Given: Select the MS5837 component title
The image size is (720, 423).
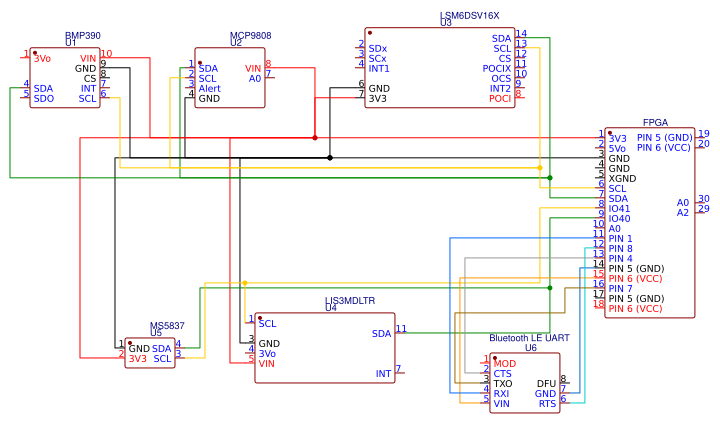Looking at the screenshot, I should pyautogui.click(x=167, y=325).
